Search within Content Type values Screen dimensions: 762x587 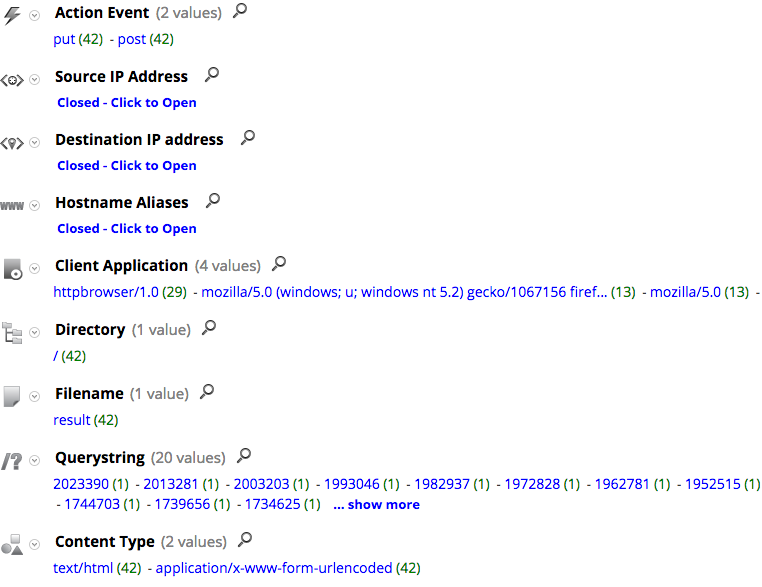point(245,539)
